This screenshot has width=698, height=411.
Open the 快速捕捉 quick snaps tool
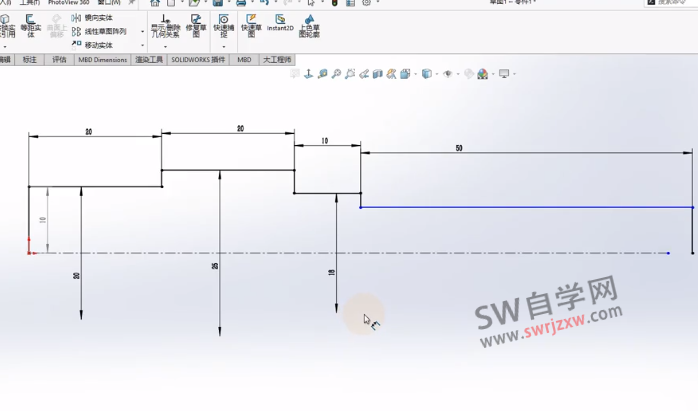click(223, 25)
